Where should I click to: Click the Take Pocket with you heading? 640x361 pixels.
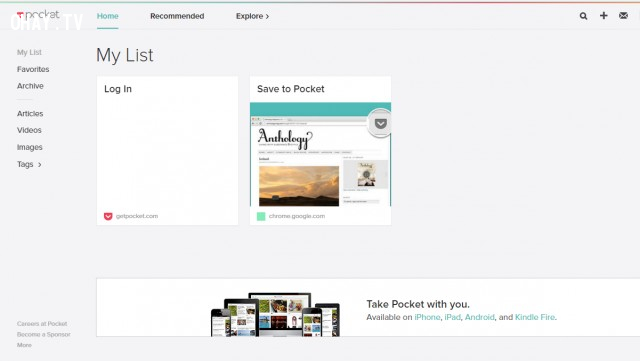pyautogui.click(x=418, y=304)
